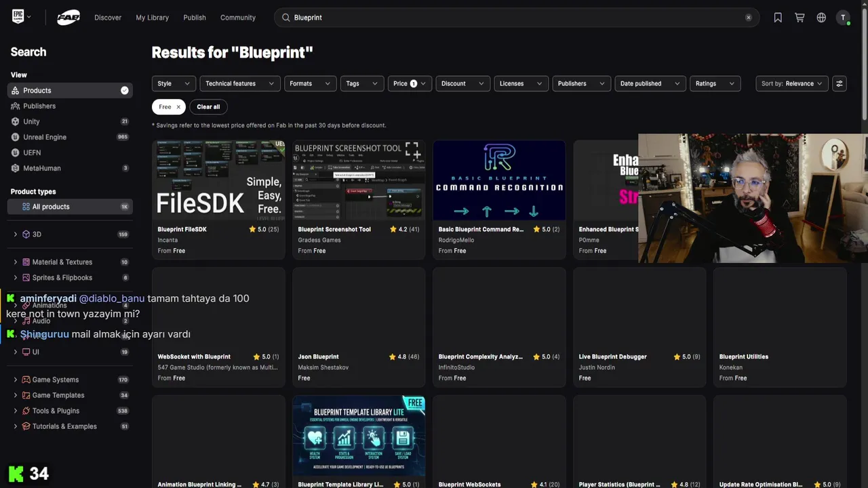The width and height of the screenshot is (868, 488).
Task: Click the All products grid icon
Action: (x=26, y=207)
